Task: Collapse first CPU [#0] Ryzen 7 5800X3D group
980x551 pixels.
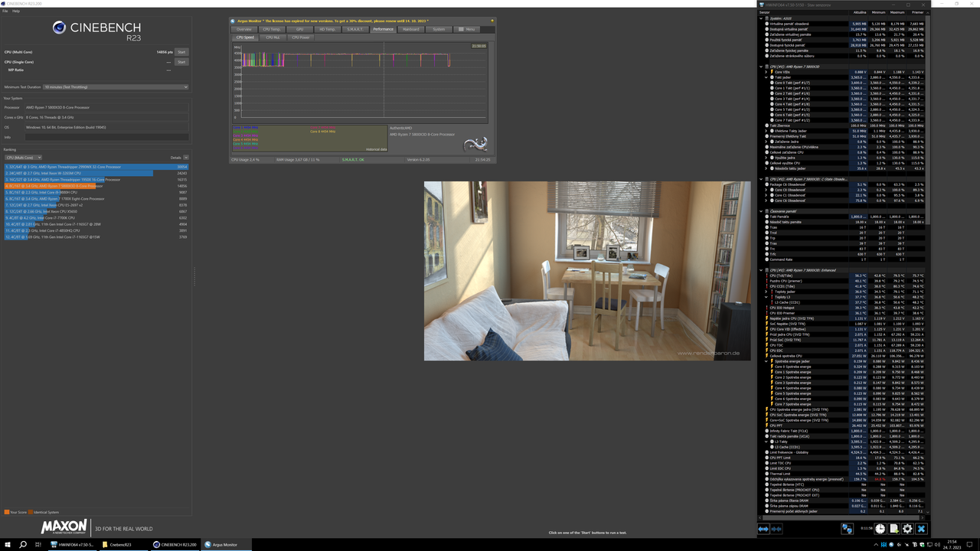Action: pyautogui.click(x=761, y=67)
